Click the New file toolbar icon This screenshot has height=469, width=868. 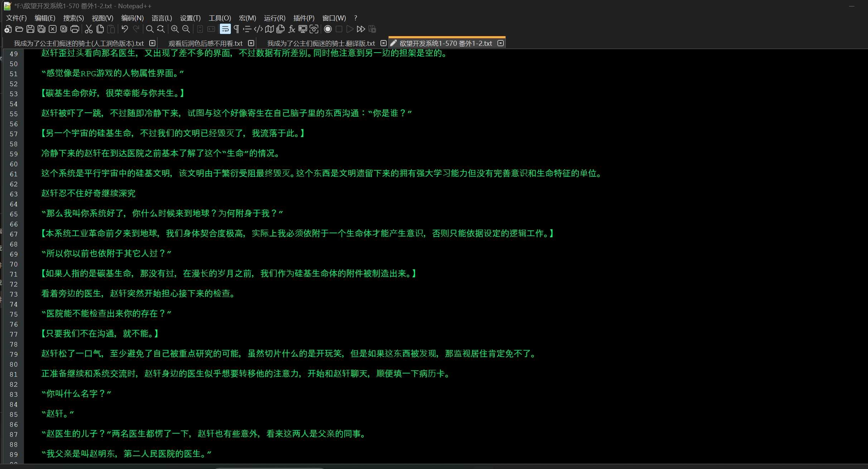pyautogui.click(x=8, y=29)
